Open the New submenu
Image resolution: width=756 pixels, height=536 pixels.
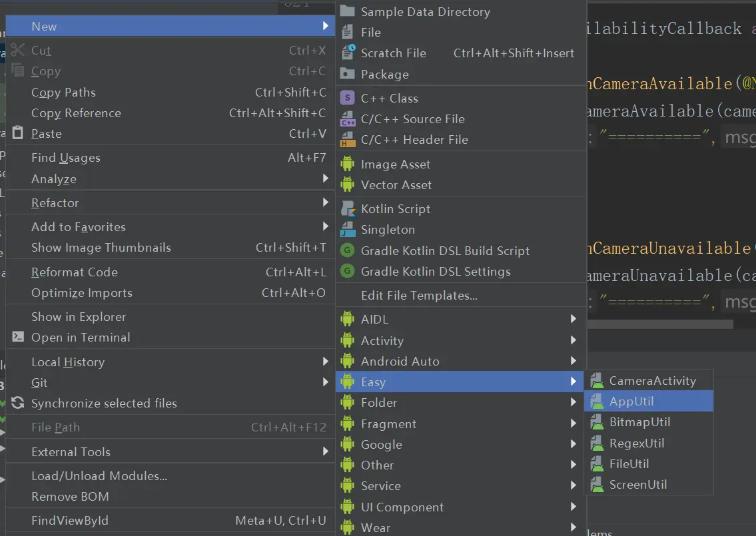click(171, 26)
